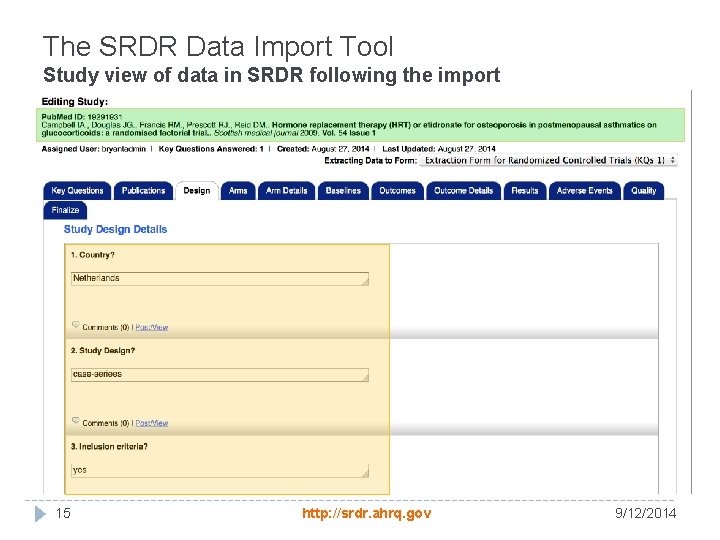720x540 pixels.
Task: Open the Outcome Details tab
Action: tap(463, 191)
